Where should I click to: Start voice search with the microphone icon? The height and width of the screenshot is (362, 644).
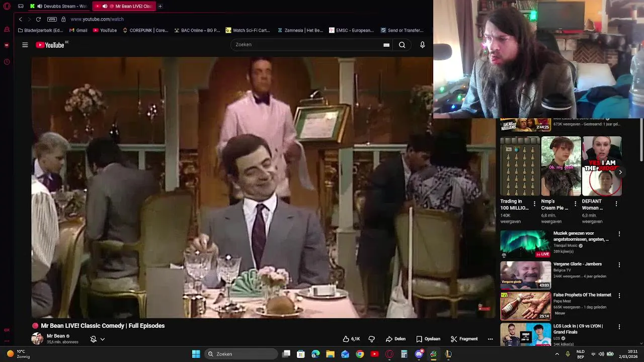(422, 45)
